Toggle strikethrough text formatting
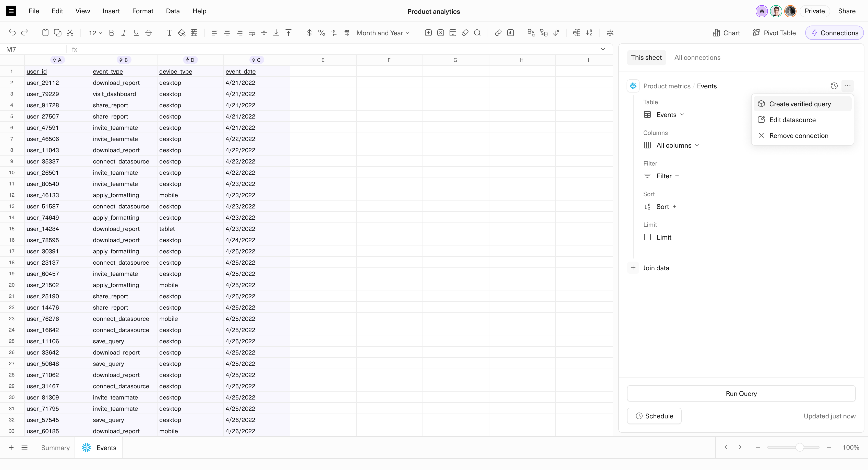 148,33
